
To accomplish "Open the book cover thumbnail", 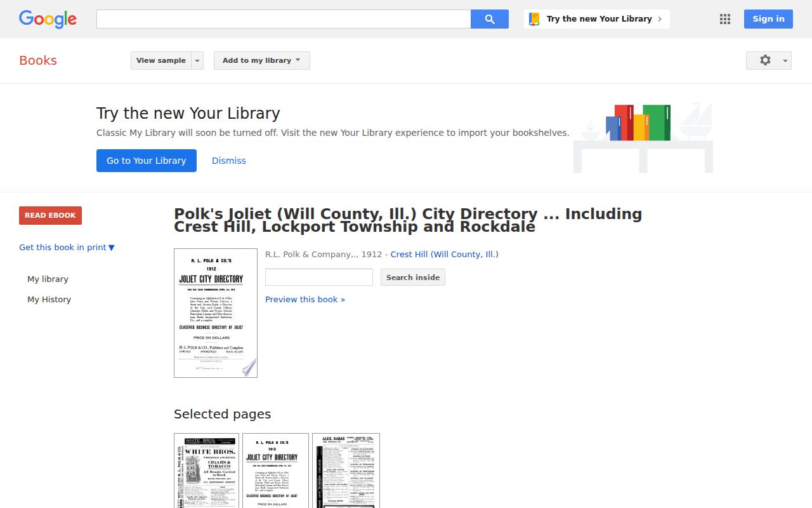I will click(x=216, y=313).
